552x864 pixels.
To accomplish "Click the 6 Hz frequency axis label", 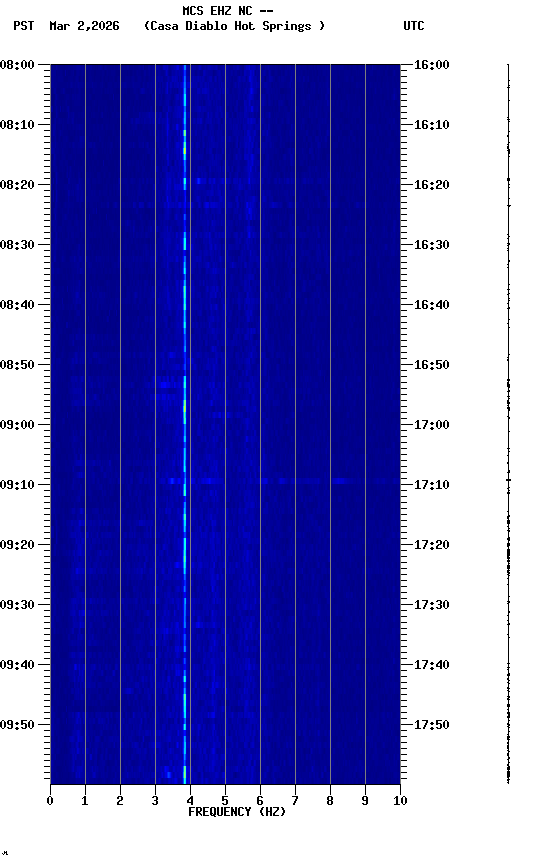I will pos(260,801).
